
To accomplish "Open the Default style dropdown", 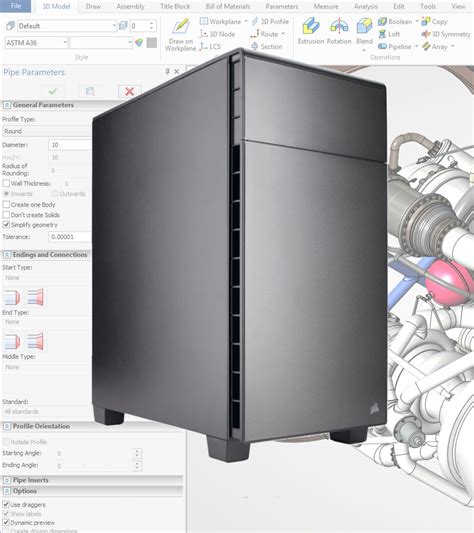I will pos(114,26).
